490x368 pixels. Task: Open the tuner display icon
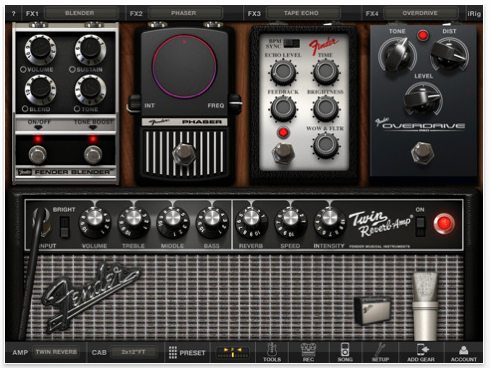[233, 352]
